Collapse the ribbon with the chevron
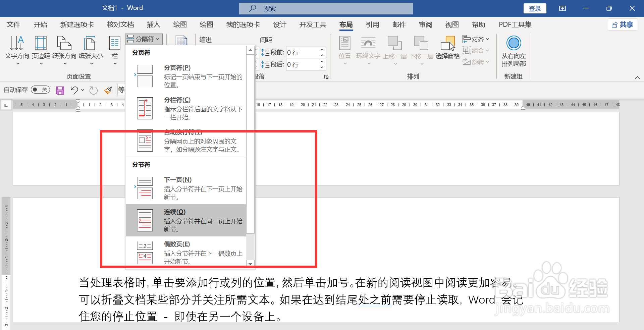644x330 pixels. click(x=637, y=77)
